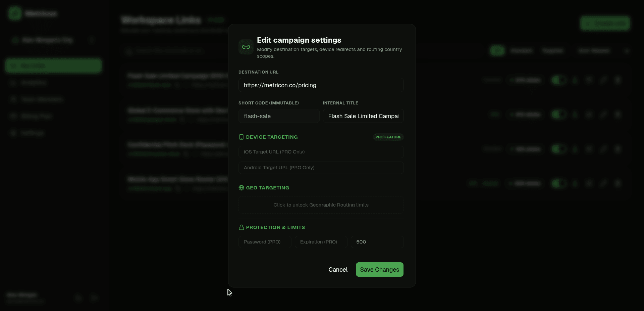This screenshot has width=644, height=311.
Task: Focus the Internal Title field
Action: (363, 116)
